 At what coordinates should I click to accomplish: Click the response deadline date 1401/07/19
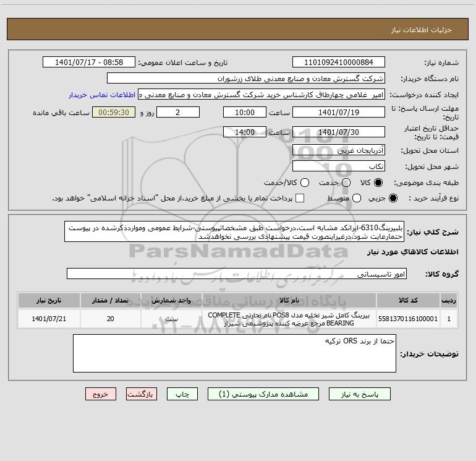pos(339,112)
